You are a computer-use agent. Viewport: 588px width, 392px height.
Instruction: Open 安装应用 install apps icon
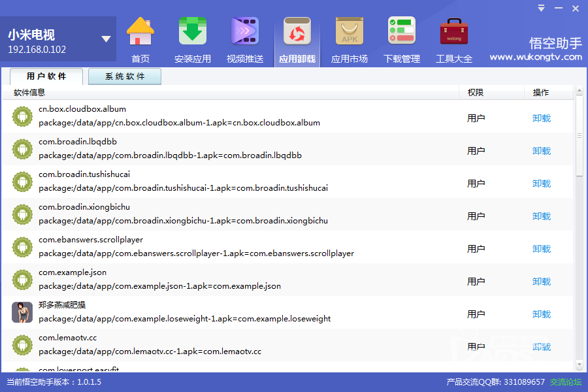pyautogui.click(x=192, y=31)
